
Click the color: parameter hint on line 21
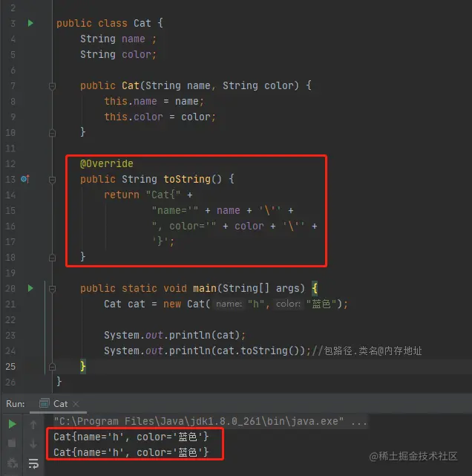pyautogui.click(x=288, y=304)
